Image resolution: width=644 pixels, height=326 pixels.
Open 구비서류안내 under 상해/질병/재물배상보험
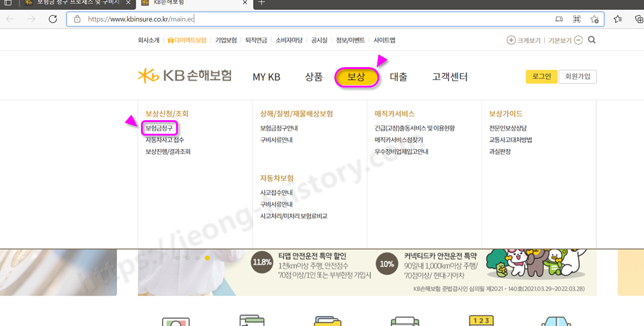pos(276,140)
